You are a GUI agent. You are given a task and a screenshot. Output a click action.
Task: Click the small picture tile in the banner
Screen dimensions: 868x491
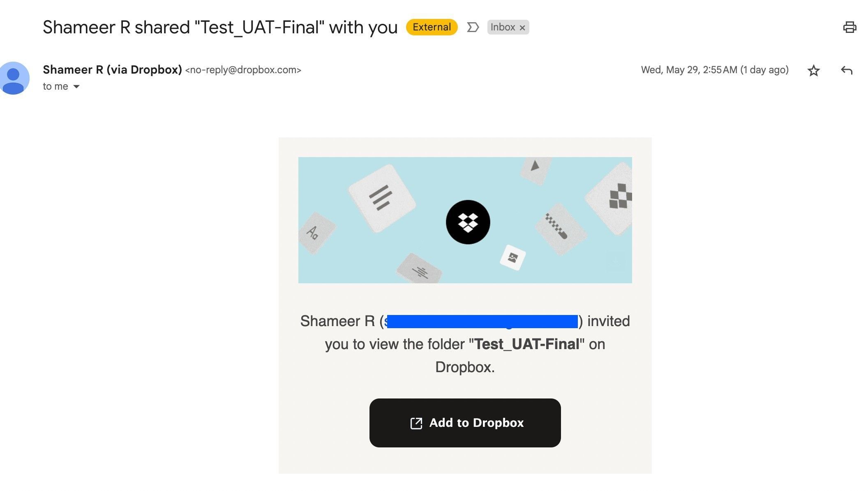[x=512, y=257]
